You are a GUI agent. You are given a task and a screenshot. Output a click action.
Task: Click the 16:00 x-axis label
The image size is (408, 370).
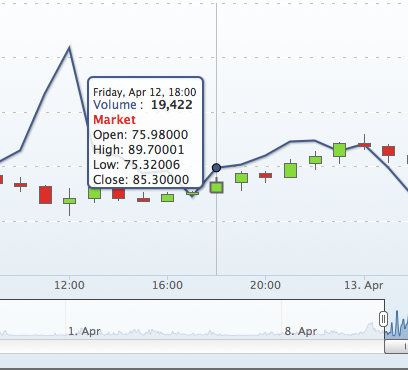pyautogui.click(x=167, y=285)
